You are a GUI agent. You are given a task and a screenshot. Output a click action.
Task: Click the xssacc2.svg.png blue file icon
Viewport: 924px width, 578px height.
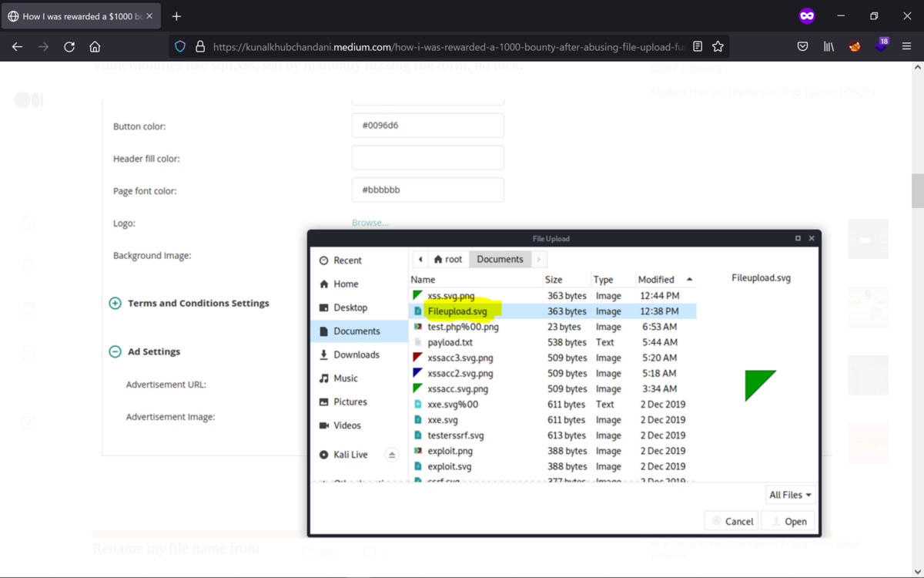417,373
